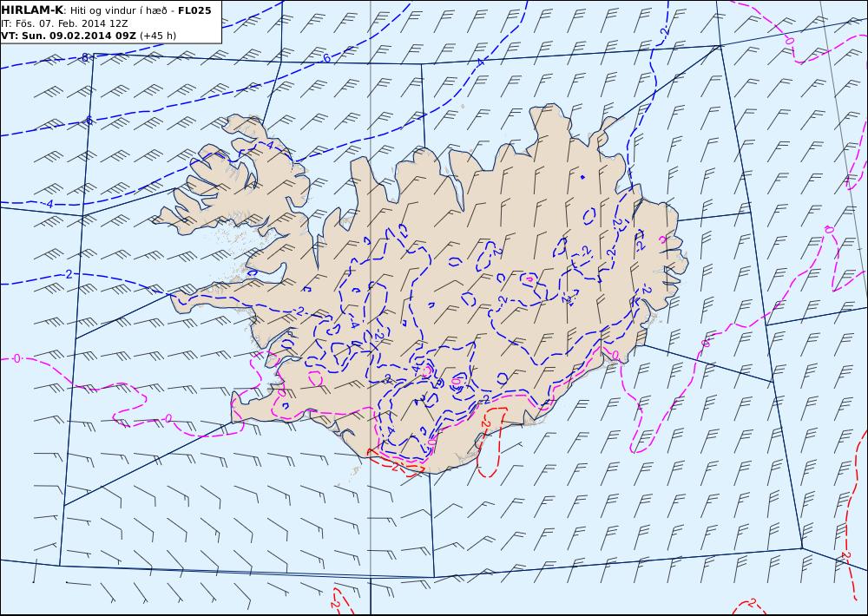Click the -4 label over the Westfjords peninsula

pos(270,145)
